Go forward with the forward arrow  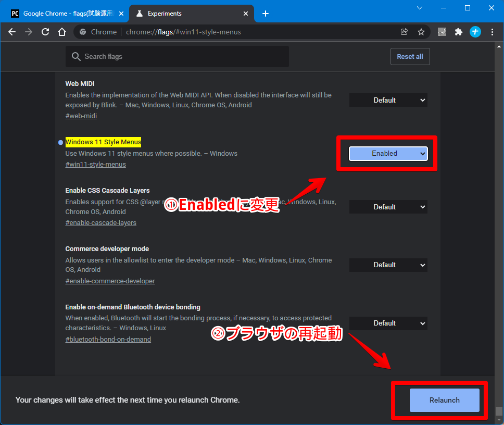click(29, 32)
